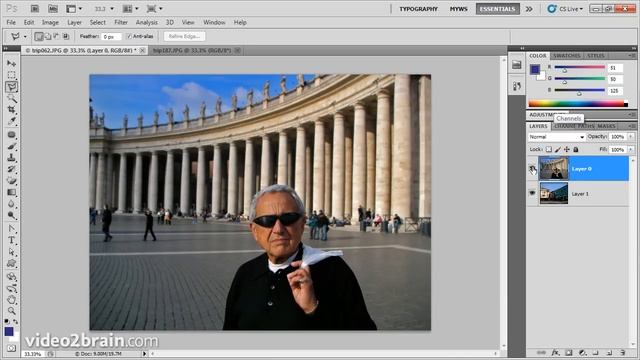Select the Magic Wand tool
This screenshot has height=360, width=640.
point(11,98)
